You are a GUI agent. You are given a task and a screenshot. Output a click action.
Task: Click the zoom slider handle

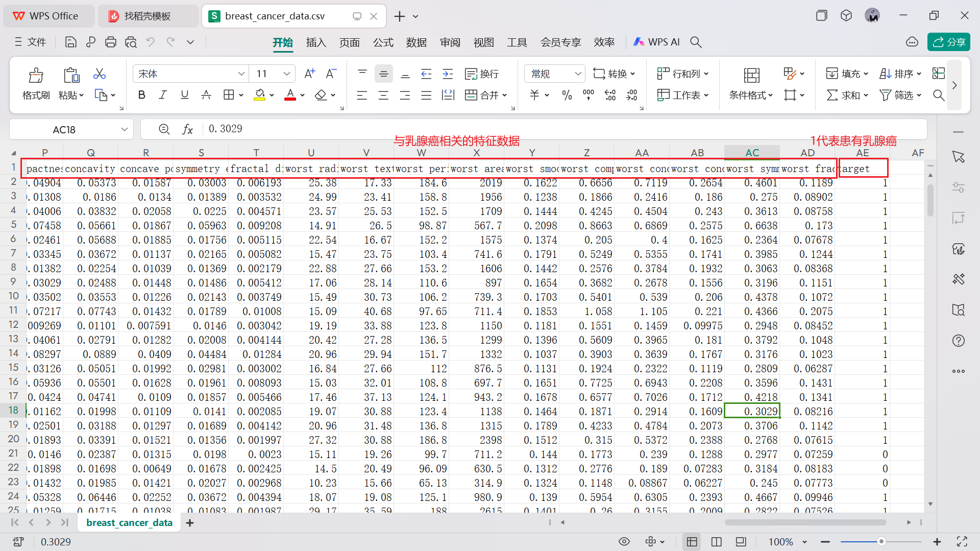(x=881, y=541)
